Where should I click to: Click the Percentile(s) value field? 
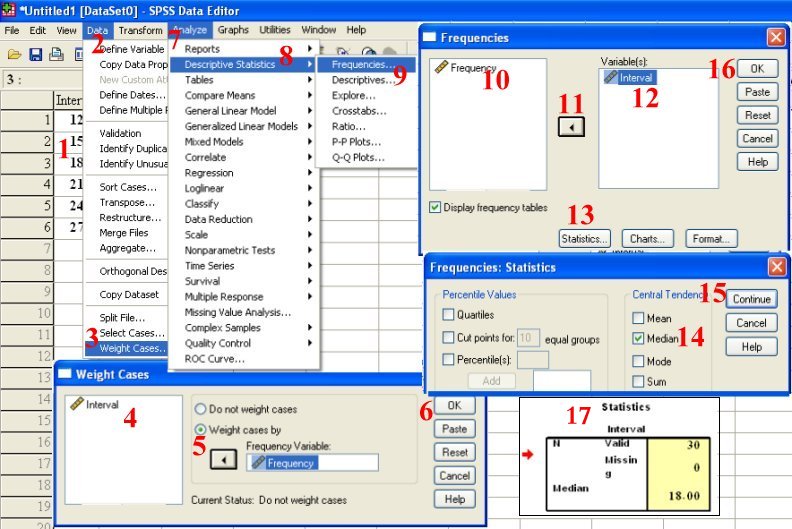(x=533, y=360)
